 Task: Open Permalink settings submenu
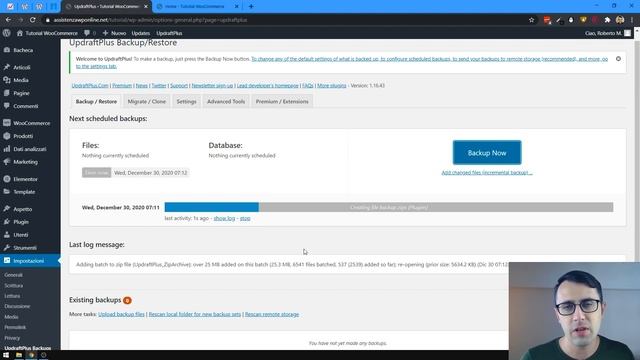coord(15,327)
